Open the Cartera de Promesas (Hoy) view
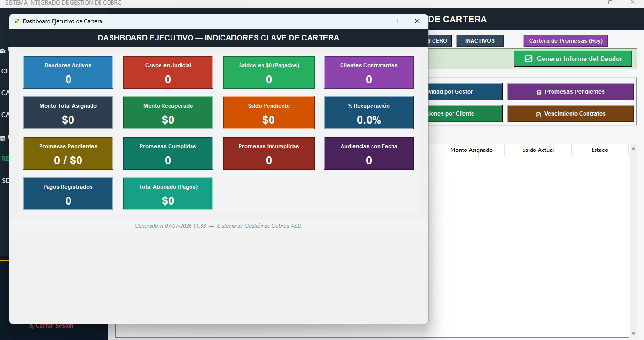This screenshot has height=340, width=644. coord(566,41)
